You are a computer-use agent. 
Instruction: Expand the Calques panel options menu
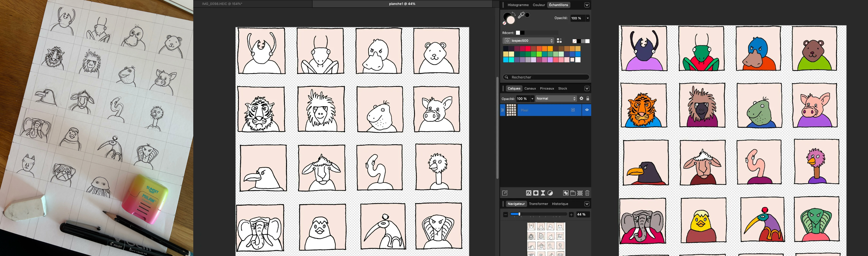tap(587, 89)
